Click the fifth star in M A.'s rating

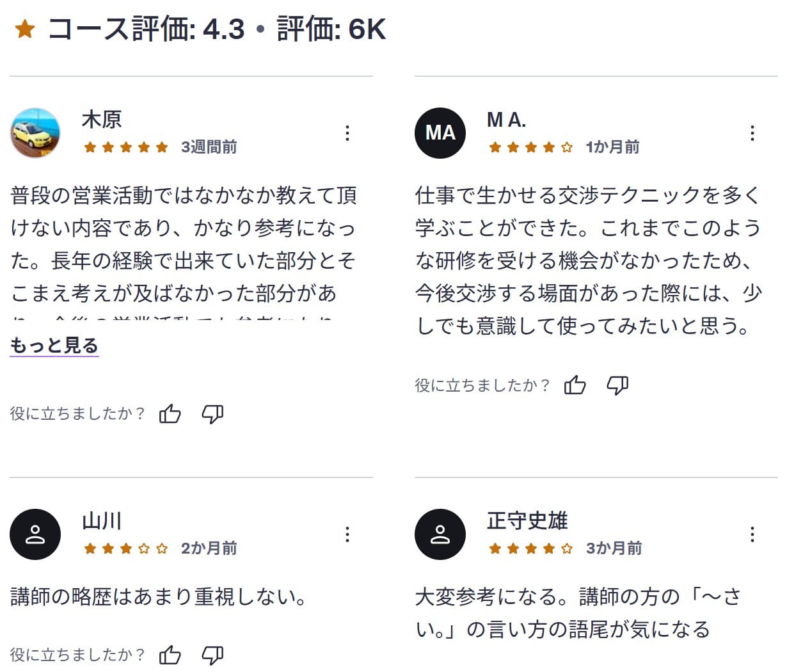coord(567,147)
